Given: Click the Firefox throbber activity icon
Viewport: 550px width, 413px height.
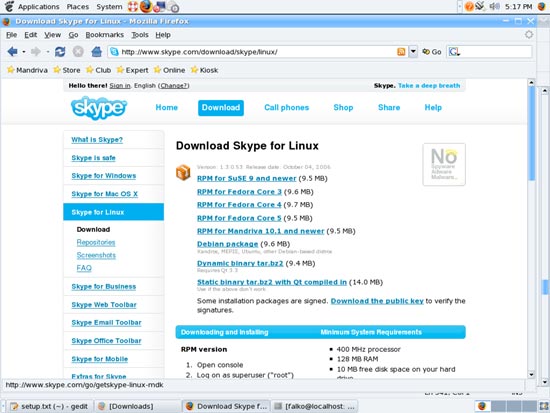Looking at the screenshot, I should (x=529, y=34).
